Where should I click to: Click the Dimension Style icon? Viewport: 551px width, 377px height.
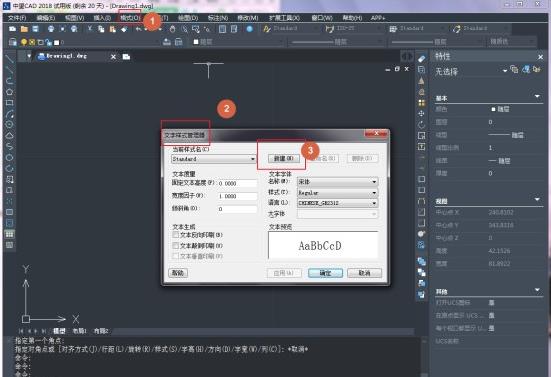pos(330,29)
